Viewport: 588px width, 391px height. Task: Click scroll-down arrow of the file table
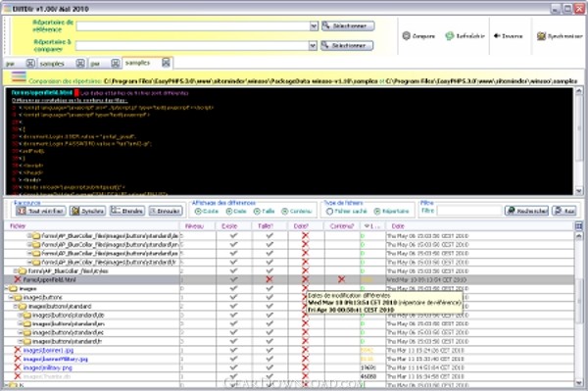click(x=578, y=382)
